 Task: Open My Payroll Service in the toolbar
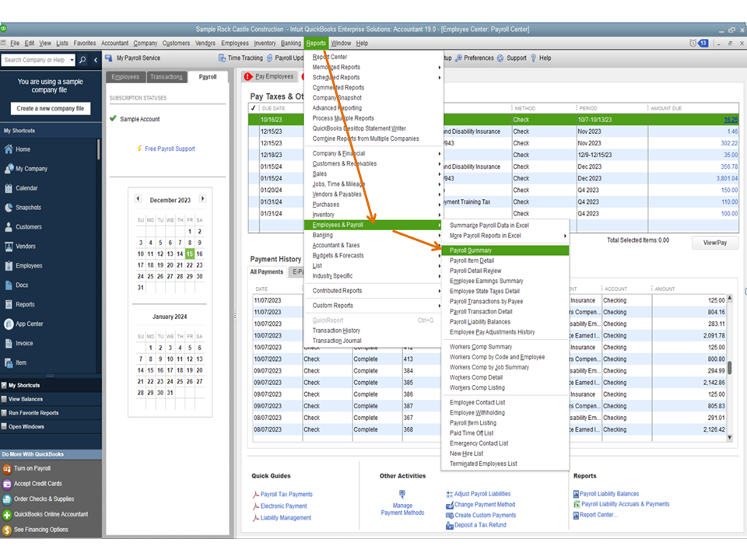pos(133,58)
